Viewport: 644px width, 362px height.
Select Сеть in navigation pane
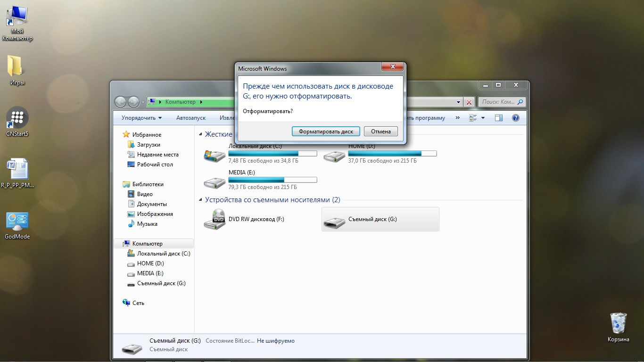coord(138,303)
